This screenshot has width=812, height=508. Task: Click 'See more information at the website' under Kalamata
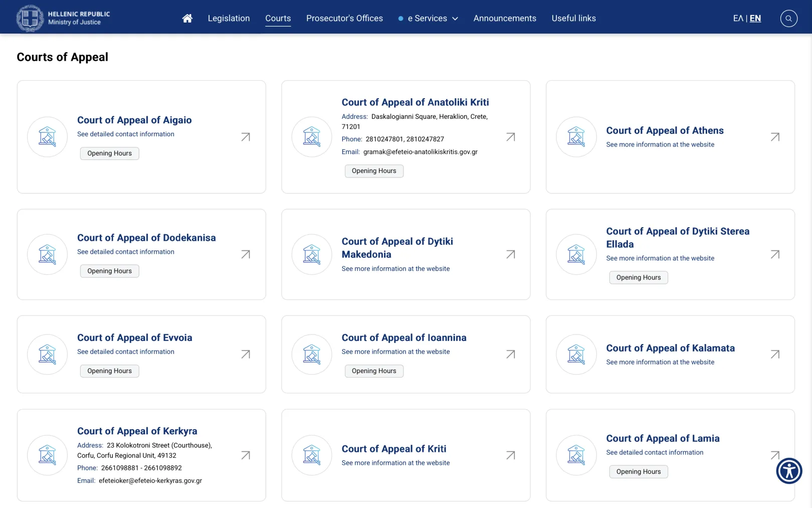pyautogui.click(x=660, y=362)
